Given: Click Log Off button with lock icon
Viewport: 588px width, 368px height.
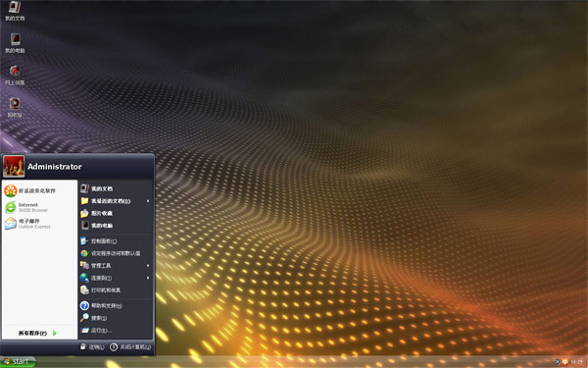Looking at the screenshot, I should click(92, 347).
